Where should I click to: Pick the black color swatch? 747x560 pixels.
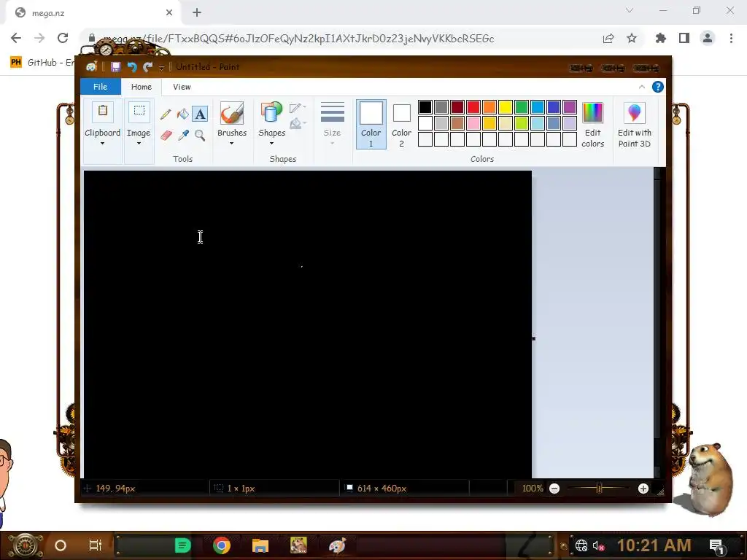pos(425,107)
